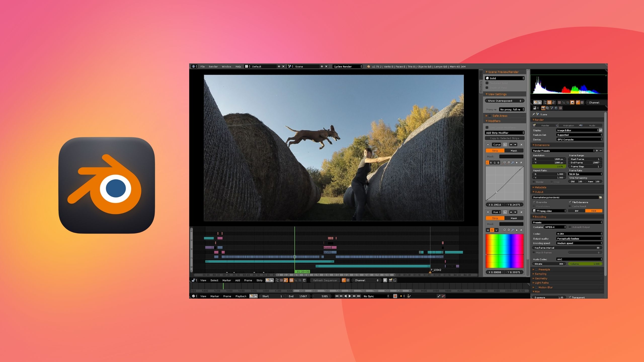
Task: Open the Frame Rate 59.94 fps dropdown
Action: point(585,174)
